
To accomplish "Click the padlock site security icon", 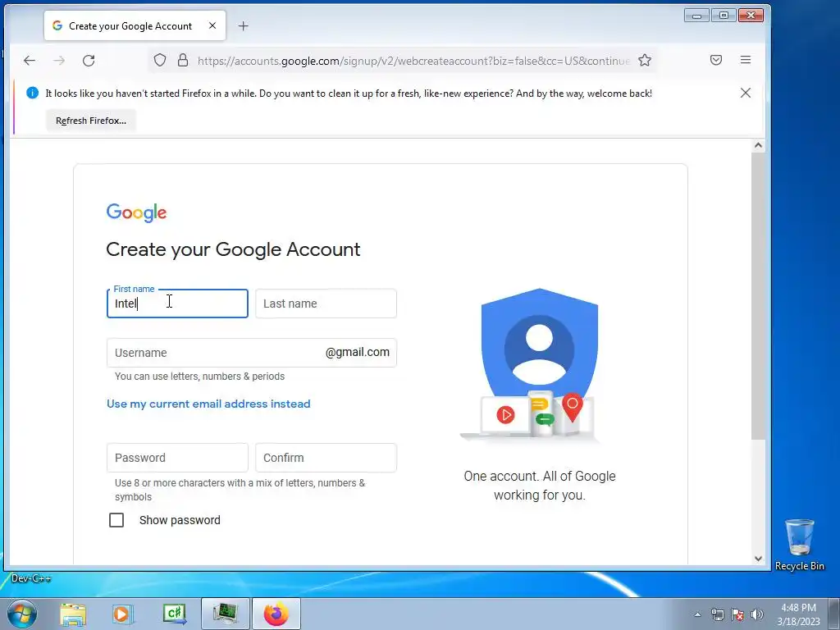I will coord(183,60).
